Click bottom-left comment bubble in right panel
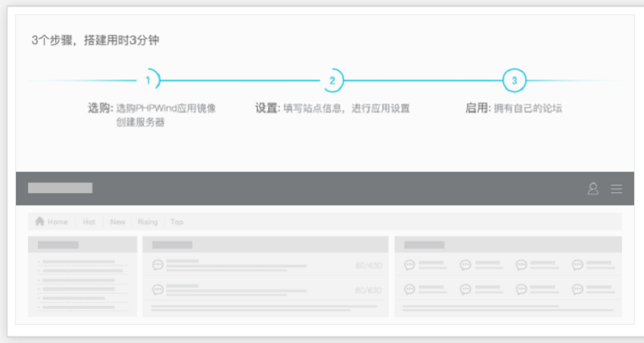644x343 pixels. 409,289
